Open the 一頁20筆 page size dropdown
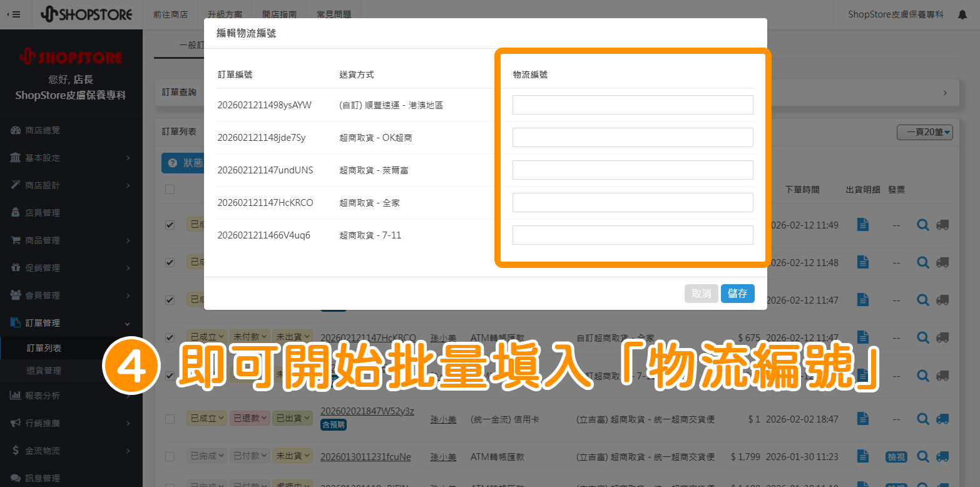The image size is (980, 487). tap(925, 132)
